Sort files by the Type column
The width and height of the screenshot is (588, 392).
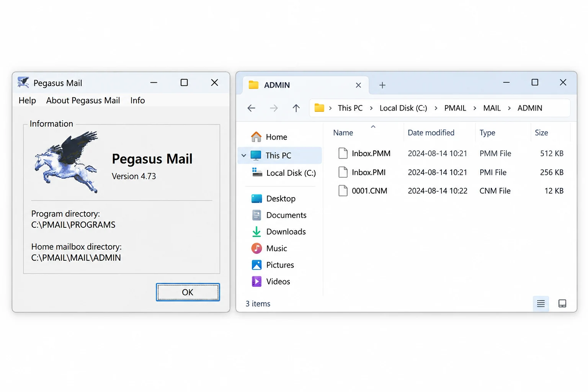tap(487, 132)
